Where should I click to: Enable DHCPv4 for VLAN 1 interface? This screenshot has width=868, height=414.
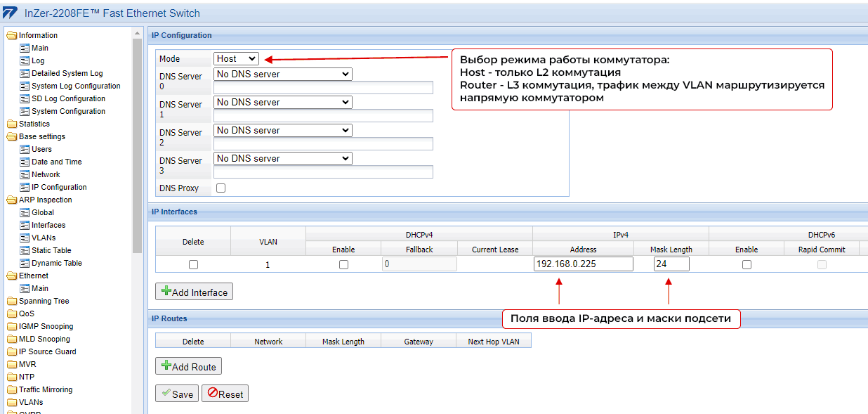coord(343,265)
